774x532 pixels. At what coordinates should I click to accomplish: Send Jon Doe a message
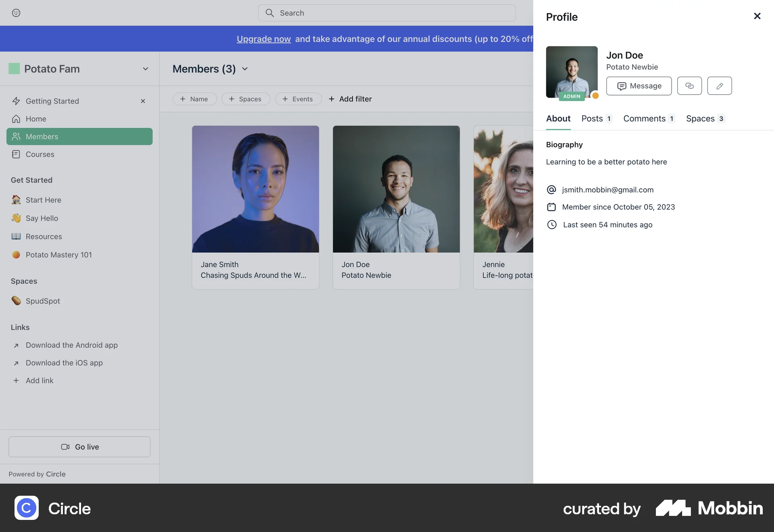(639, 85)
